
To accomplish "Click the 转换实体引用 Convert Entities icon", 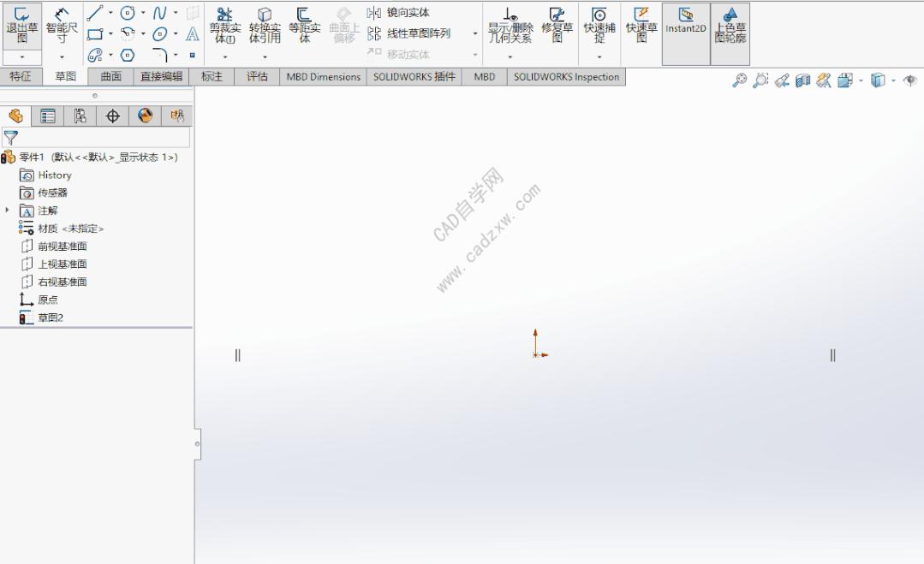I will coord(265,26).
